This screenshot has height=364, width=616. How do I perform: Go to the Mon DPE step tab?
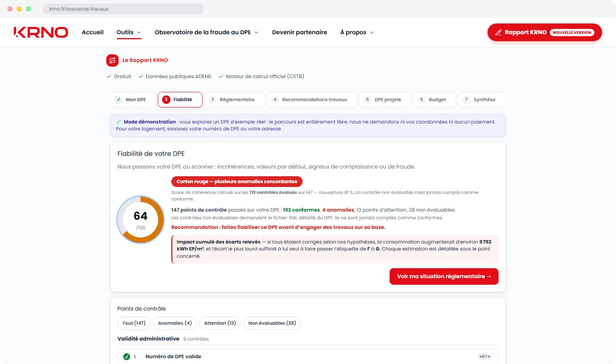point(133,100)
